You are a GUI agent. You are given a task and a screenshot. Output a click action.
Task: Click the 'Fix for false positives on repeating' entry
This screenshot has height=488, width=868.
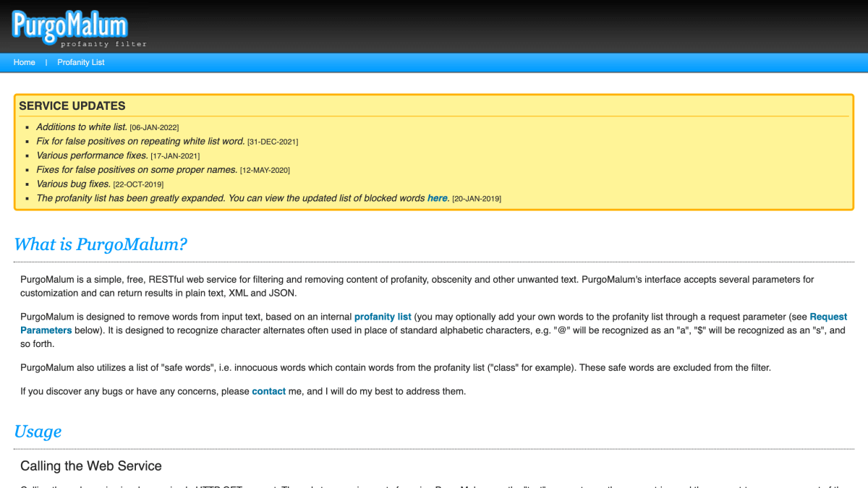point(140,142)
